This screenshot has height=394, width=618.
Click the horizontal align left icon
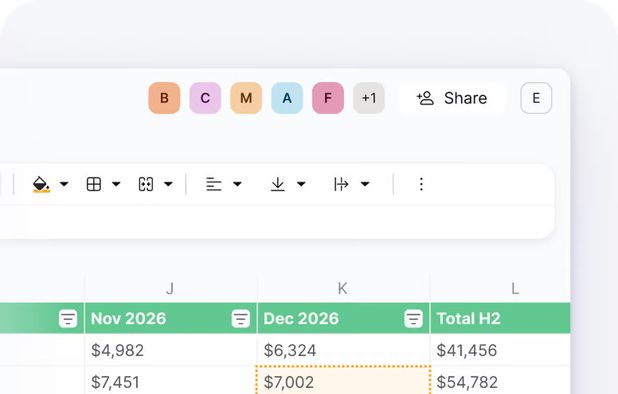click(x=214, y=184)
